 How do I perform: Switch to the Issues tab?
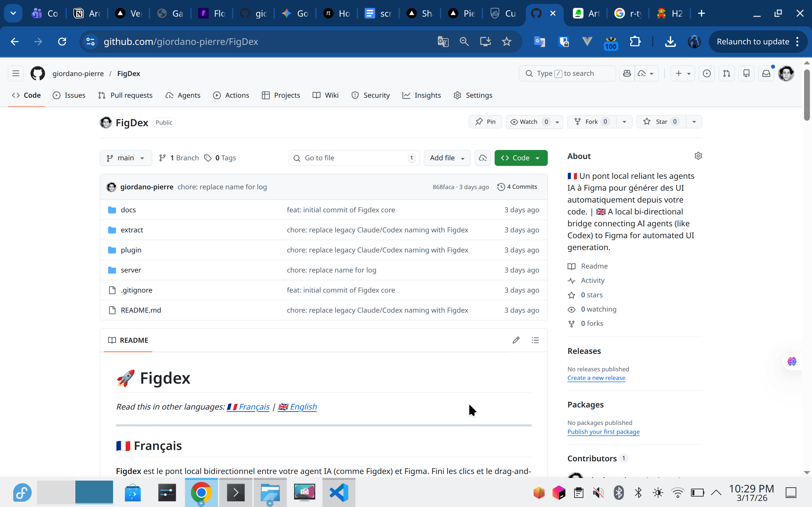tap(69, 95)
